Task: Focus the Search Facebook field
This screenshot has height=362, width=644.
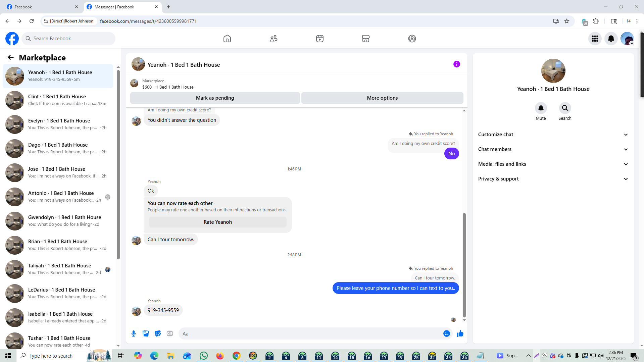Action: pos(68,39)
